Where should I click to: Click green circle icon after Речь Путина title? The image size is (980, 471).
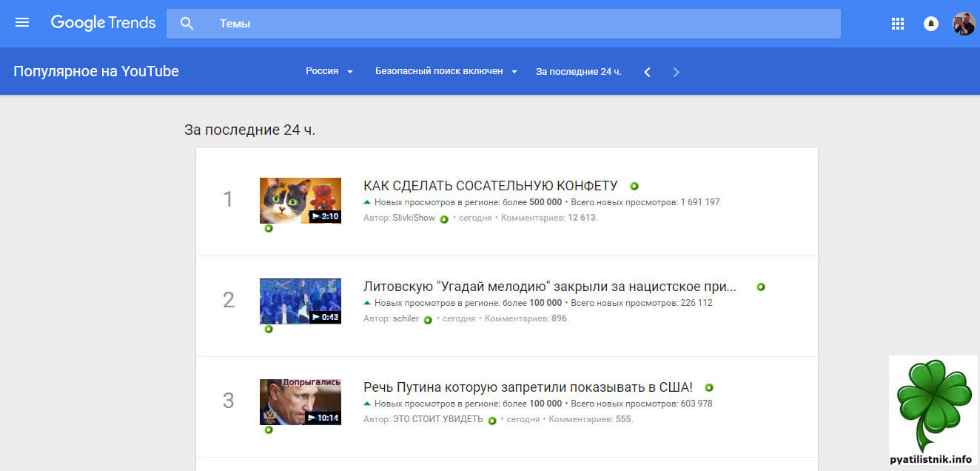coord(709,388)
